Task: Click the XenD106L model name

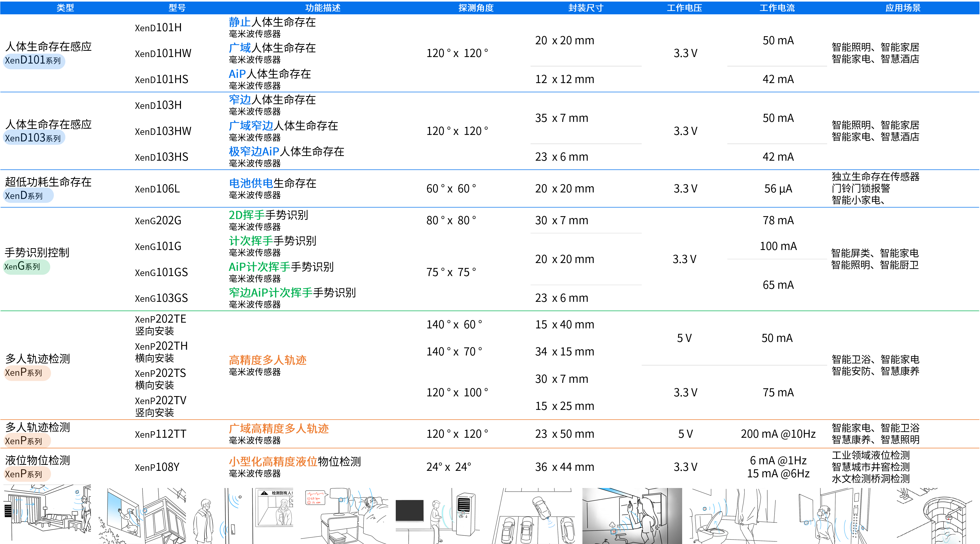Action: tap(157, 189)
